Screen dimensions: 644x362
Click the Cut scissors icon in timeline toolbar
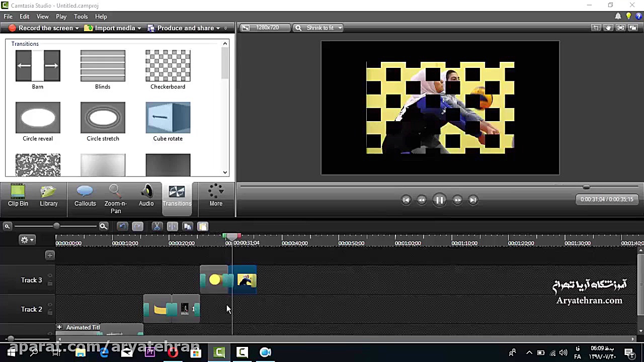click(157, 227)
